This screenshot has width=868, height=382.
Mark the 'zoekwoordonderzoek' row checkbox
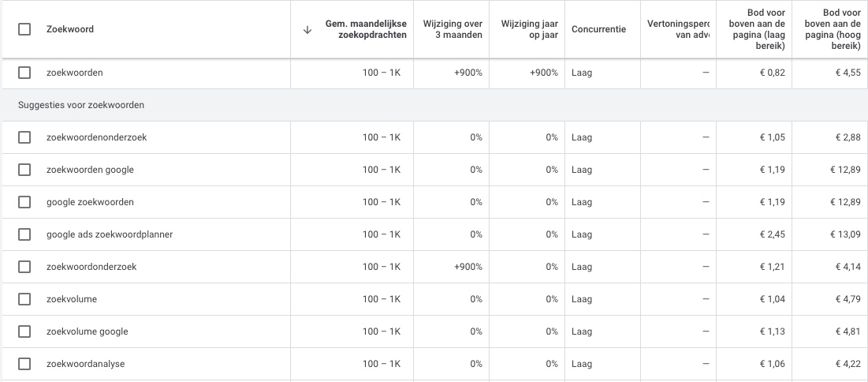coord(24,267)
